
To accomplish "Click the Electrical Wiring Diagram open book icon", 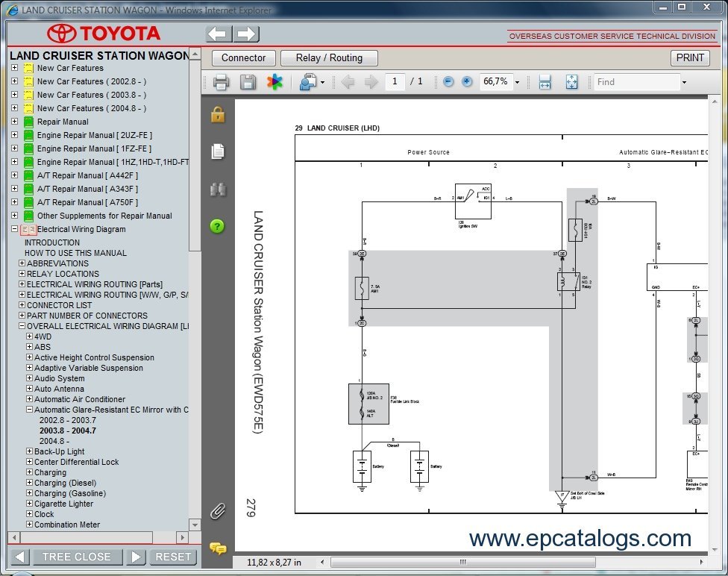I will tap(28, 230).
